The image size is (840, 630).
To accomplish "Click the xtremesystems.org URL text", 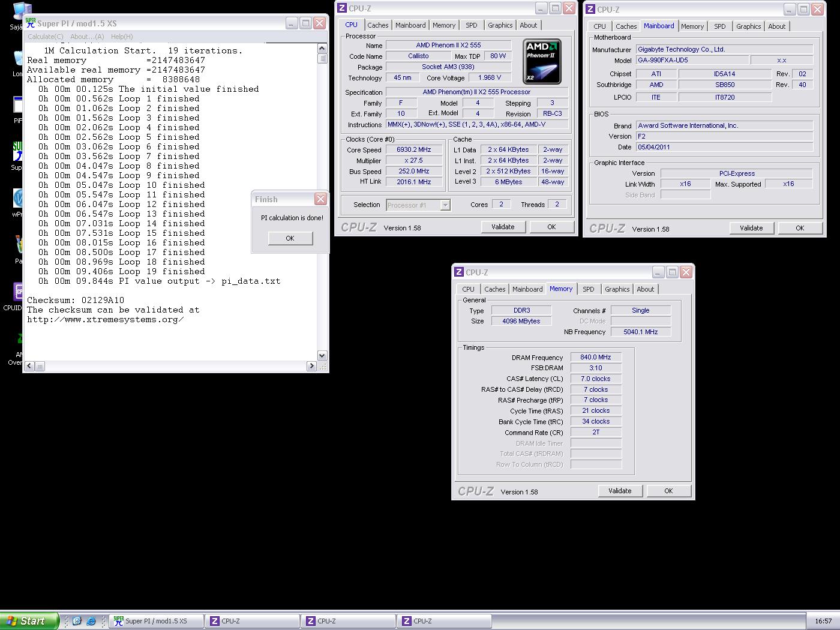I will pos(106,319).
